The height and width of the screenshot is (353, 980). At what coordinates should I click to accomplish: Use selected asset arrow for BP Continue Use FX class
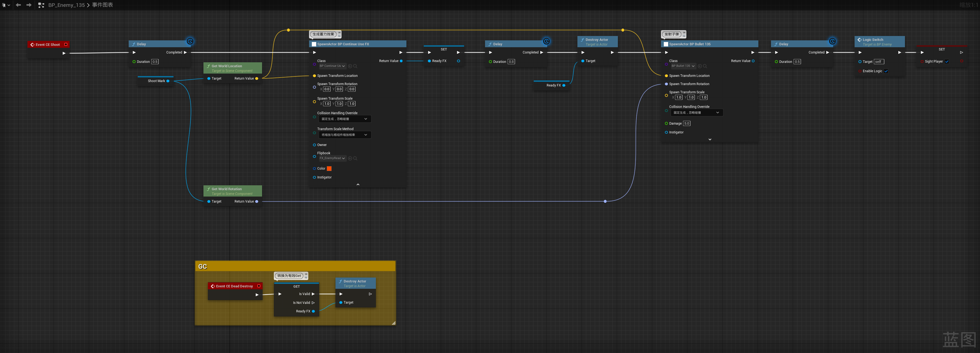[x=350, y=66]
